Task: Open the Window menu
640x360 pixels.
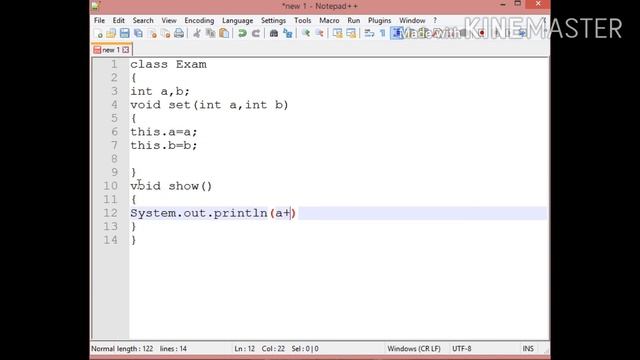Action: pyautogui.click(x=412, y=20)
